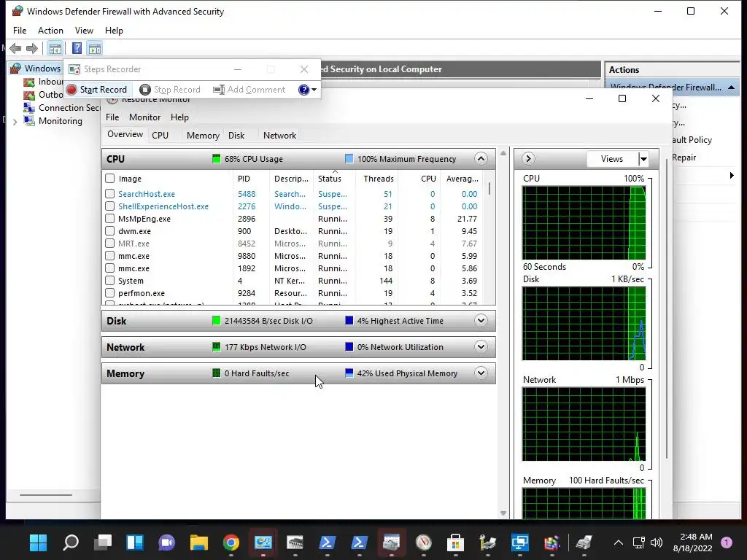
Task: Sort by the Threads column header
Action: click(379, 179)
